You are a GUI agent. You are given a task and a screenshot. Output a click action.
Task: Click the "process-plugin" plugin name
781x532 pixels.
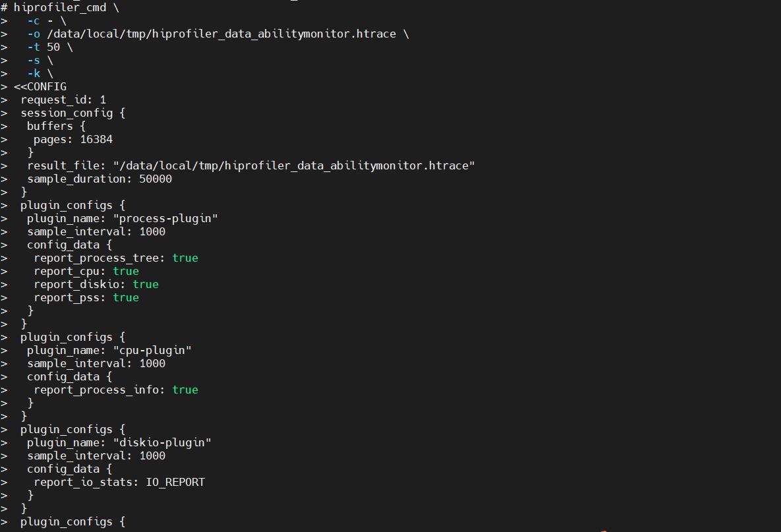point(165,219)
